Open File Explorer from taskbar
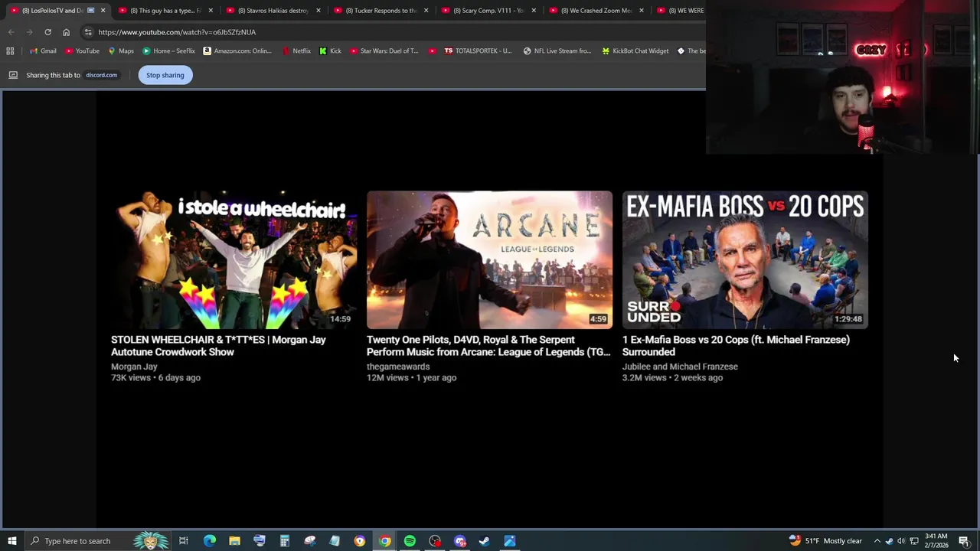The width and height of the screenshot is (980, 551). (234, 541)
